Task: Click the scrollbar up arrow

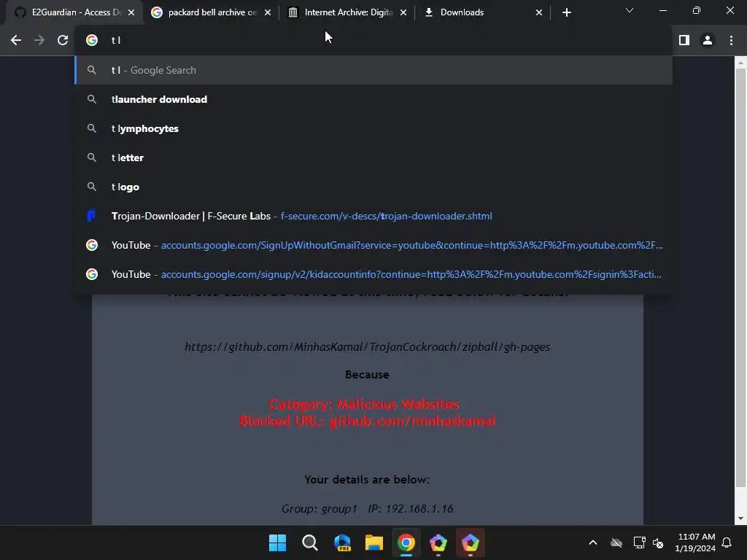Action: point(740,63)
